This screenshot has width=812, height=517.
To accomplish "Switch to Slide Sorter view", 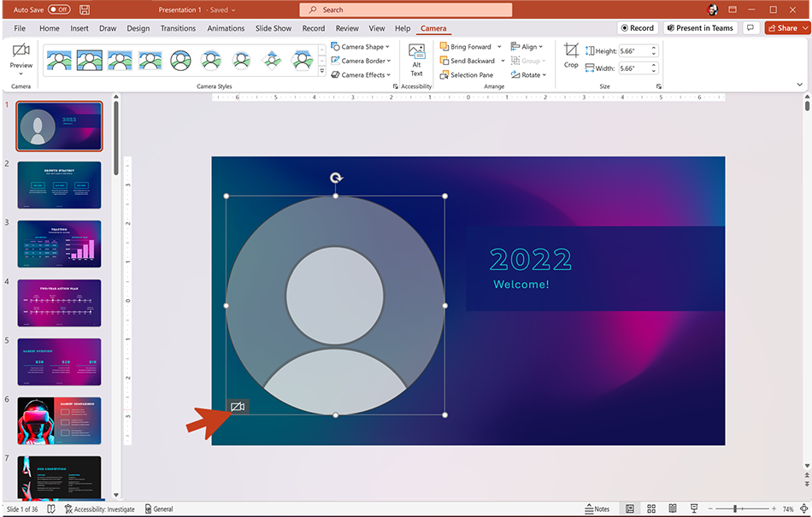I will click(650, 509).
